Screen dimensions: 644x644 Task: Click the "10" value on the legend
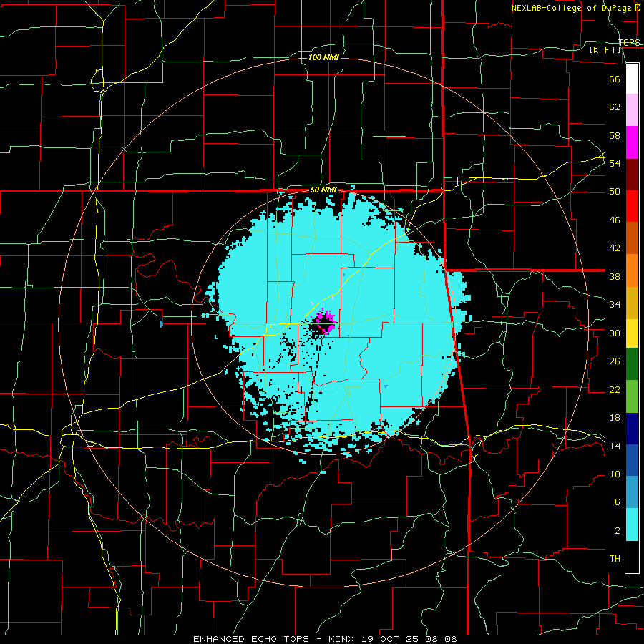(615, 474)
